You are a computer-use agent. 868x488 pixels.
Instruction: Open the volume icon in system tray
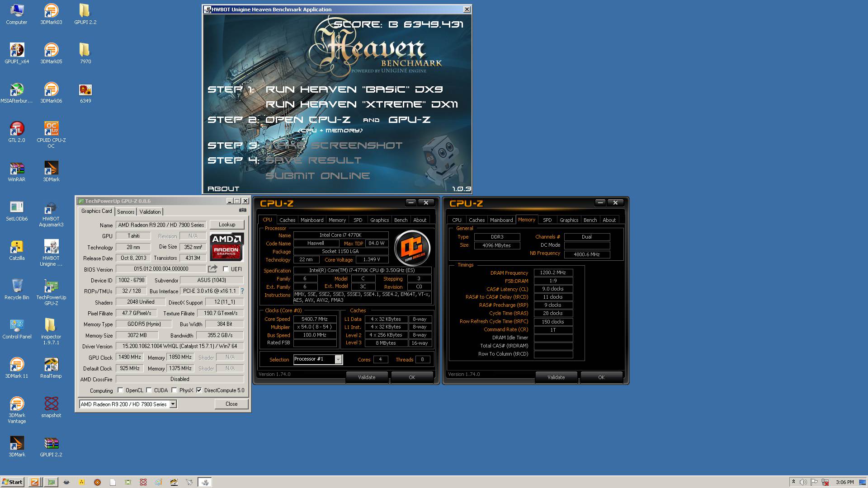[x=803, y=482]
